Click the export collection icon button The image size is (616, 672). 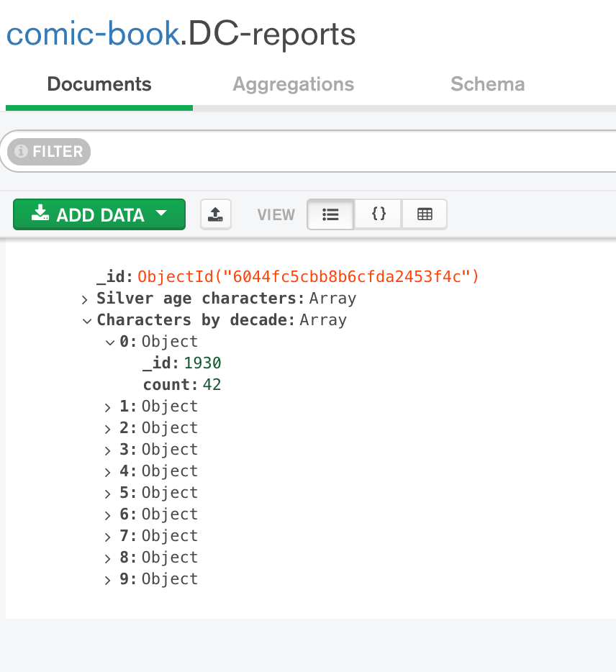[215, 214]
